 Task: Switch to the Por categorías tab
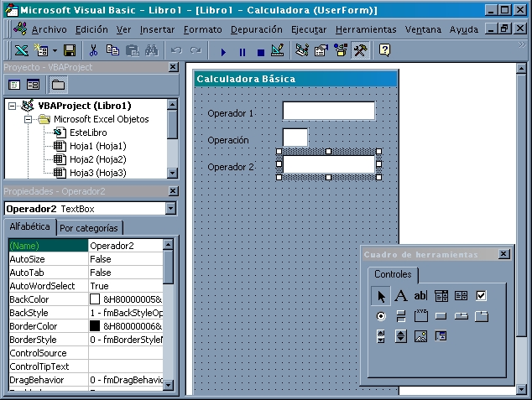[x=89, y=228]
